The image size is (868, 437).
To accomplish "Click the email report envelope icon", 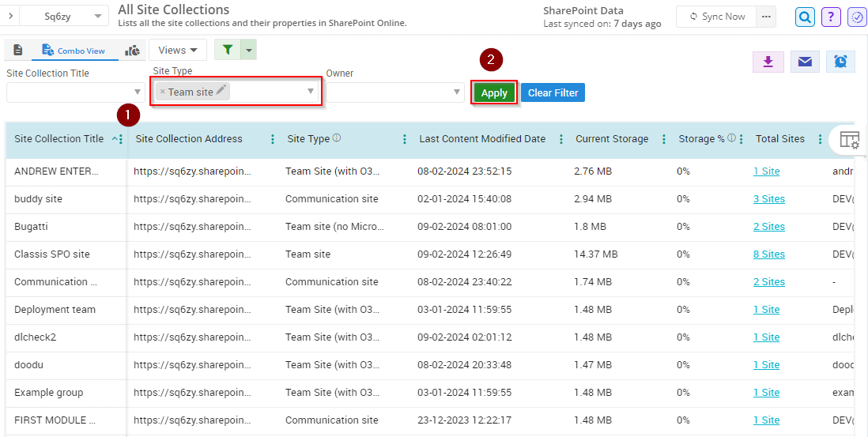I will (805, 62).
